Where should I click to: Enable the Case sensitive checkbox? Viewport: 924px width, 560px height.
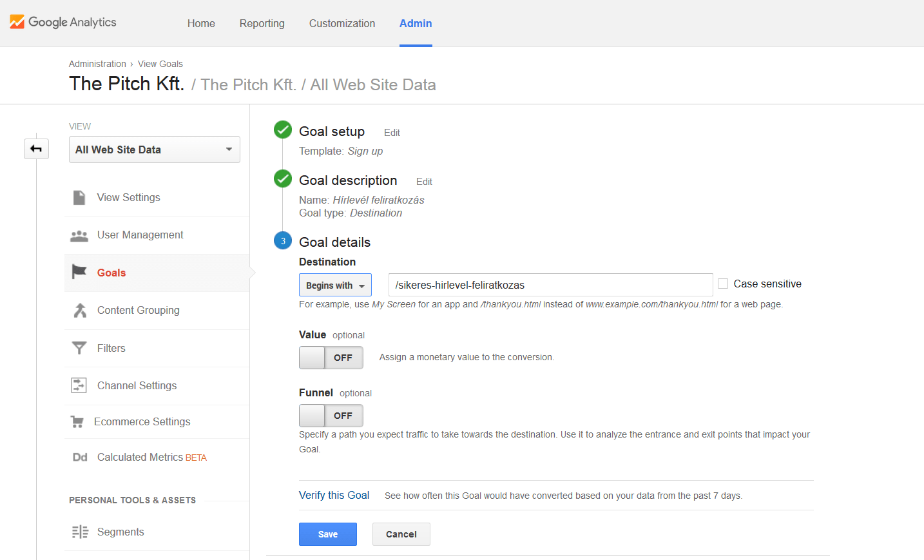tap(723, 284)
